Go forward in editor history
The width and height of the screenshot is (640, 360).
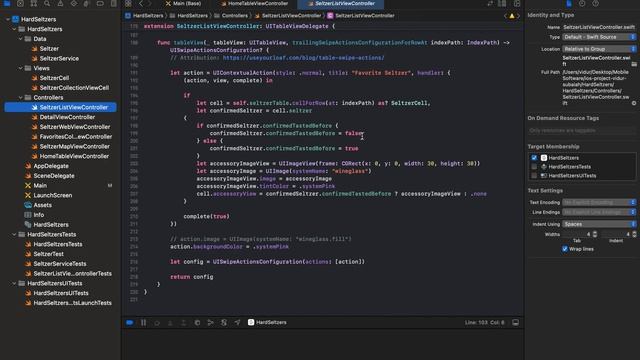pyautogui.click(x=150, y=3)
